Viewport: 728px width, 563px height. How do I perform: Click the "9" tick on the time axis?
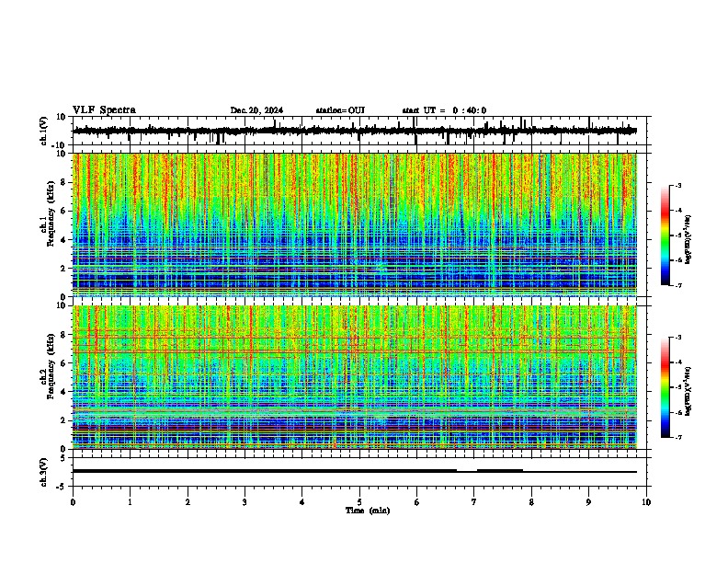pyautogui.click(x=588, y=502)
